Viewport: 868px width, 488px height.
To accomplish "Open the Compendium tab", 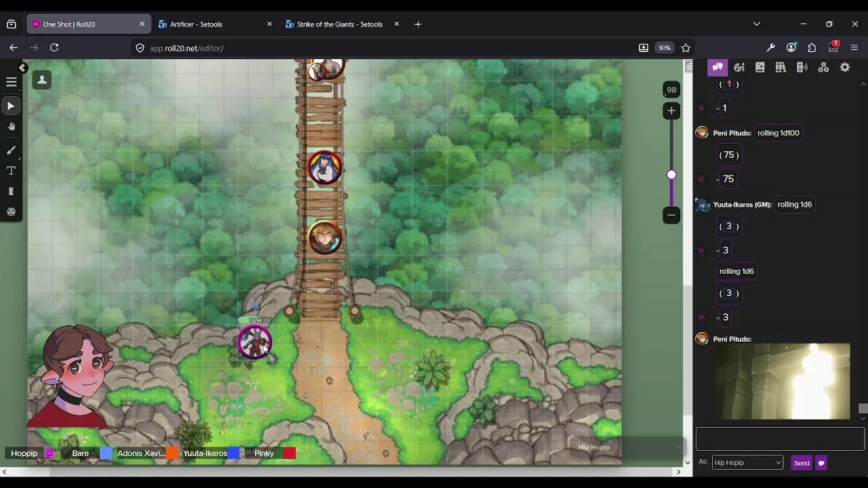I will tap(781, 67).
